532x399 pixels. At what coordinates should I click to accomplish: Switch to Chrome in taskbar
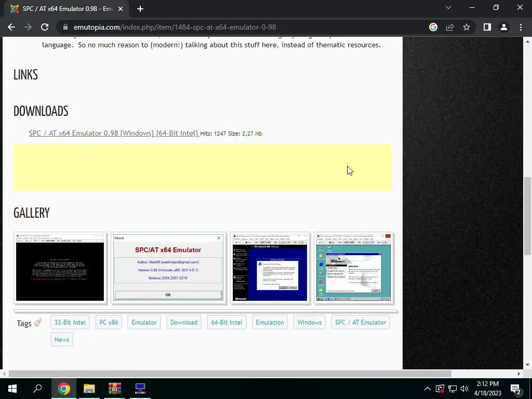[63, 389]
